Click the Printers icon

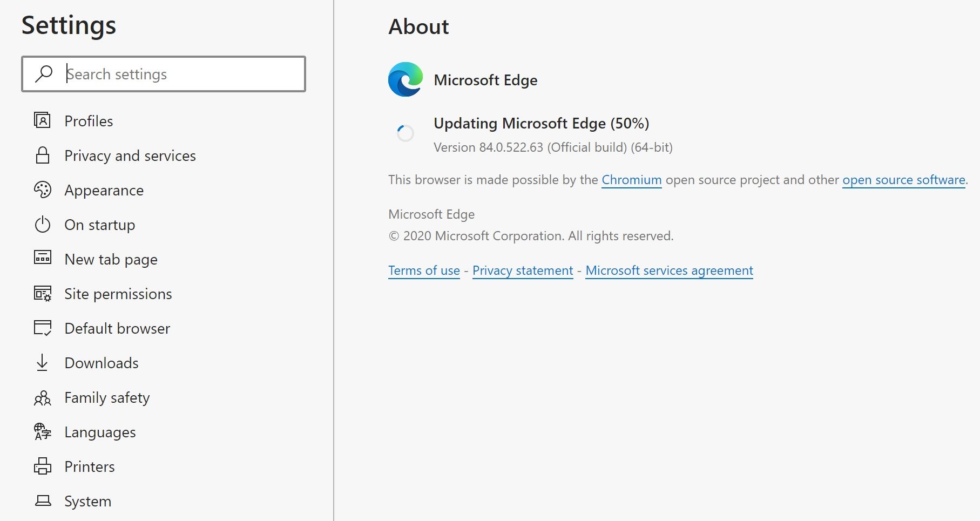coord(42,466)
